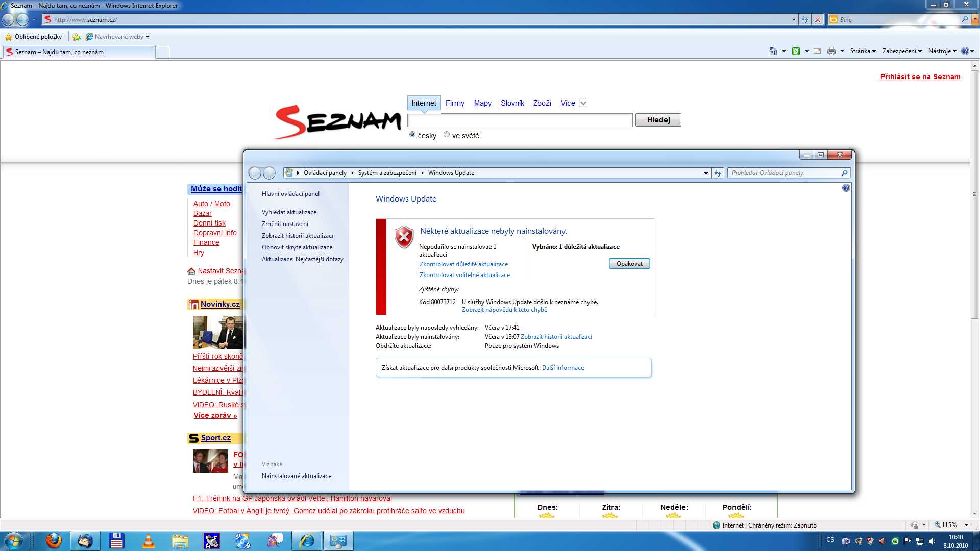Viewport: 980px width, 551px height.
Task: Click the red stop loading icon
Action: (818, 20)
